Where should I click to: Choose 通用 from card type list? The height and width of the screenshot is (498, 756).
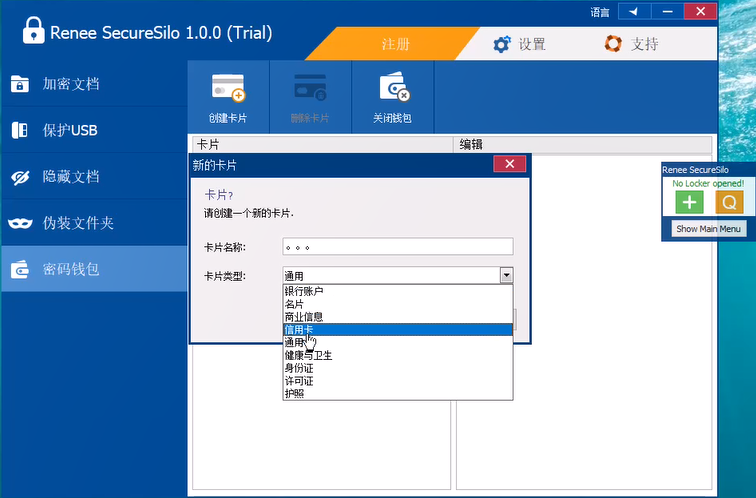click(398, 342)
